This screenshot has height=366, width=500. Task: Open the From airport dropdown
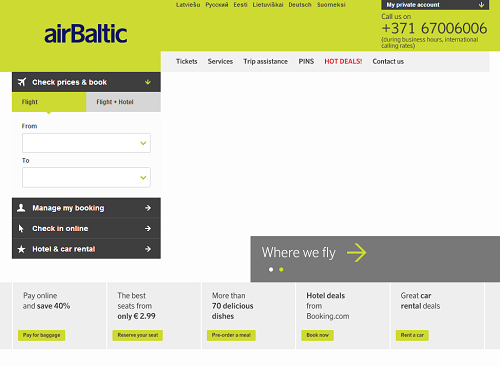click(86, 143)
